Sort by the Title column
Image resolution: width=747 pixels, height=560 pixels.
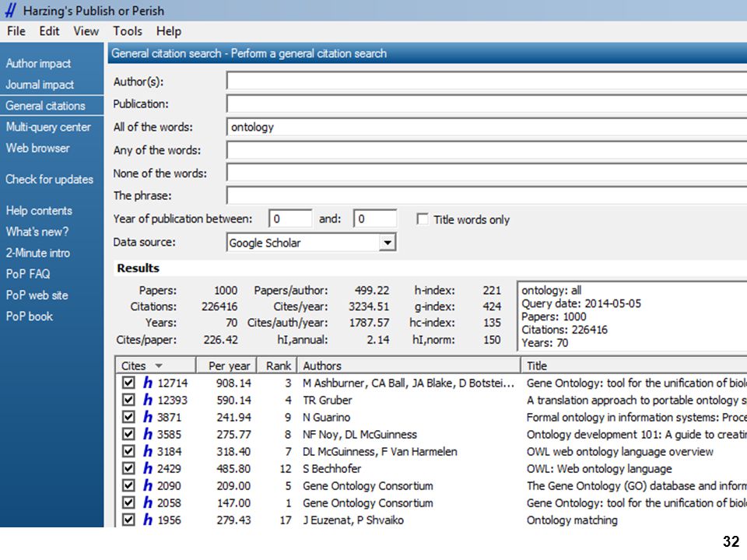tap(633, 366)
